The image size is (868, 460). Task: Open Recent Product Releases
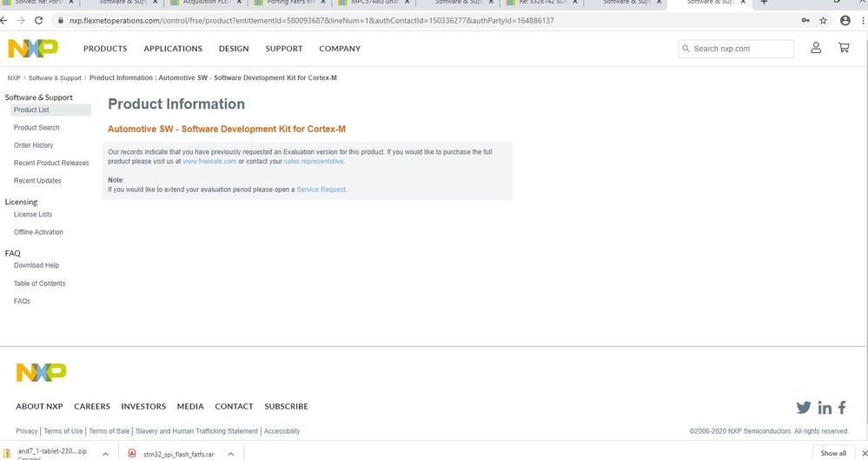pos(51,163)
